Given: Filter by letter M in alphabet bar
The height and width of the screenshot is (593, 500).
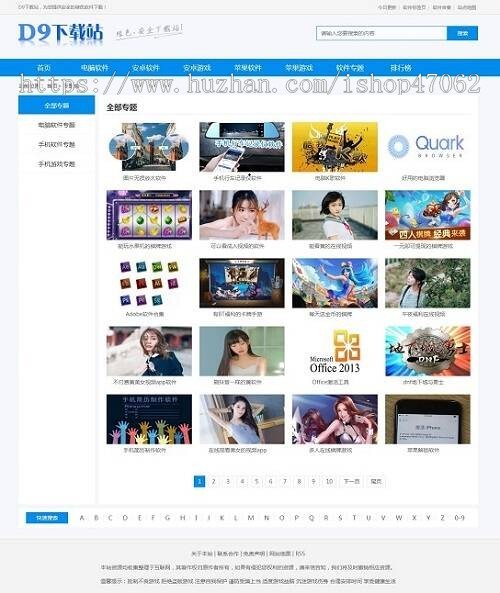Looking at the screenshot, I should [251, 518].
